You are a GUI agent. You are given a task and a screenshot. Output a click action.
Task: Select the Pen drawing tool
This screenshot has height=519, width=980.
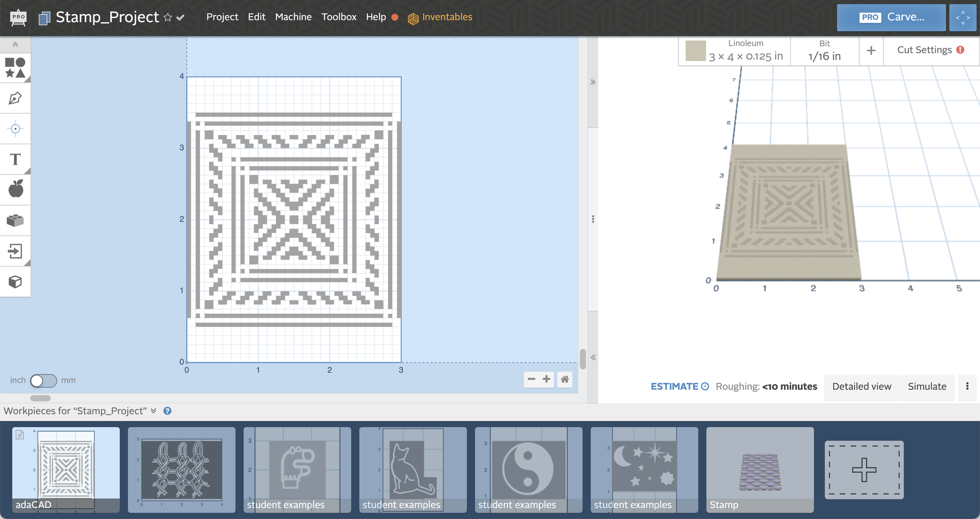[x=15, y=98]
